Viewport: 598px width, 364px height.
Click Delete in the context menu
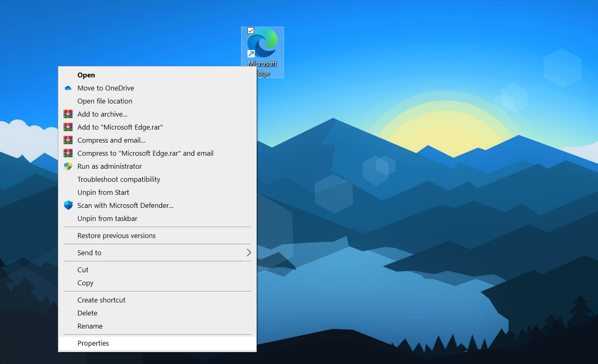click(87, 313)
